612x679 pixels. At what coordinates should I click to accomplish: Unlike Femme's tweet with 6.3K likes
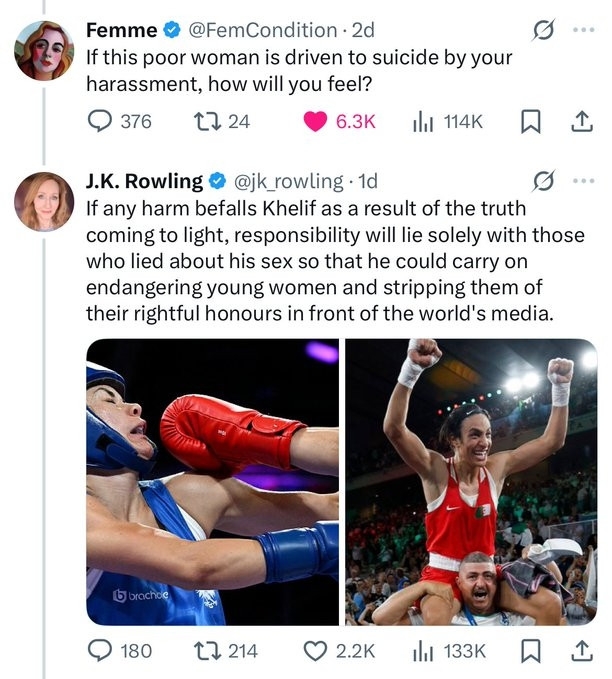pyautogui.click(x=316, y=121)
